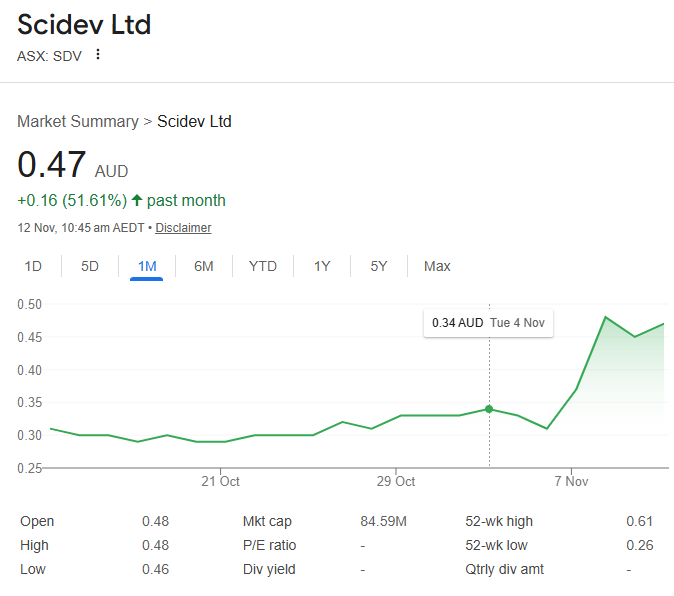
Task: Select the 5D time range
Action: pyautogui.click(x=90, y=266)
